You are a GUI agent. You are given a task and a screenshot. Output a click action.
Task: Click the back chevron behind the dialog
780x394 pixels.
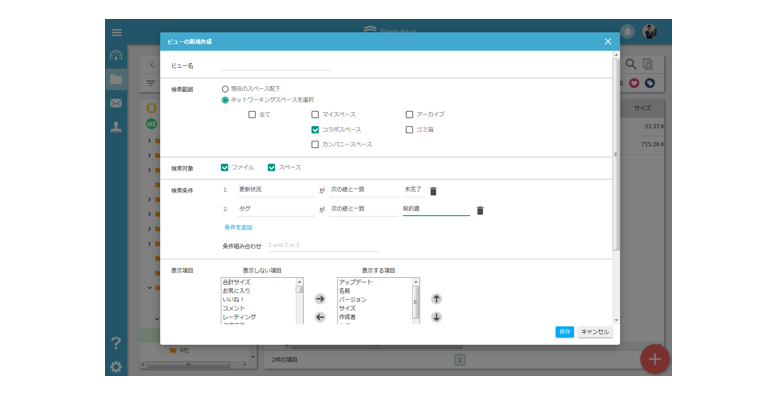point(152,65)
